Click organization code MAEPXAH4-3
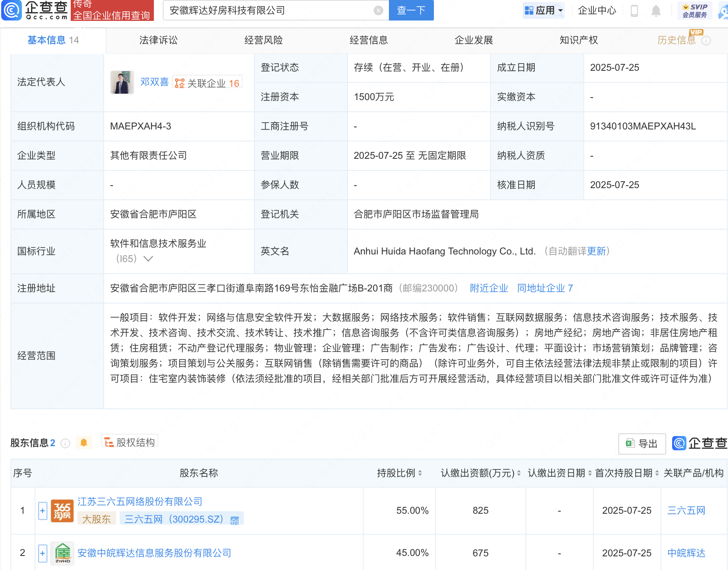The width and height of the screenshot is (728, 570). (x=141, y=126)
